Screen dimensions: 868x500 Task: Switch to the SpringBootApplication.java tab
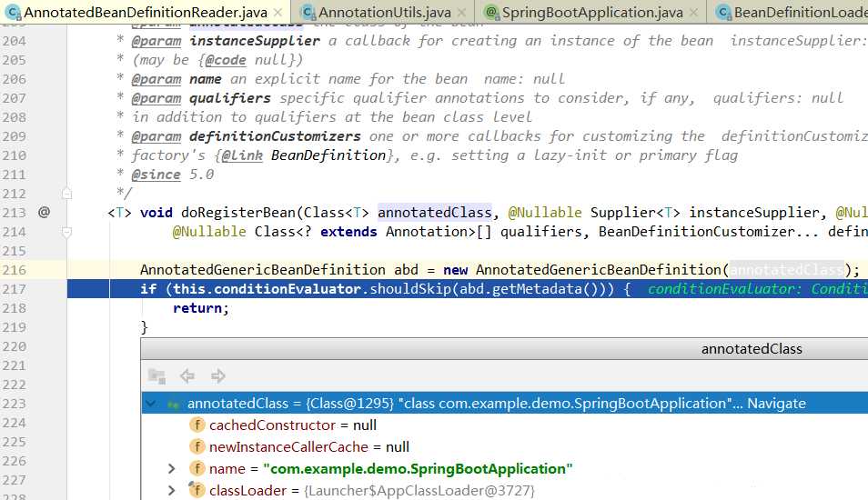point(592,12)
